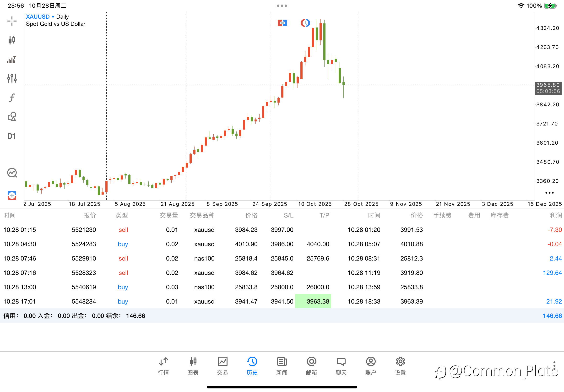The image size is (564, 392).
Task: Select the crosshair cursor tool
Action: click(x=12, y=21)
